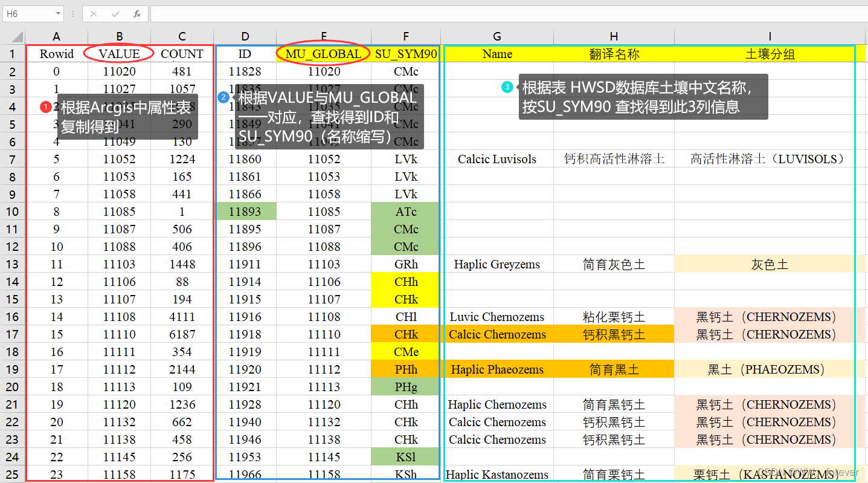Select row 13 header
Viewport: 868px width, 483px height.
[x=13, y=264]
